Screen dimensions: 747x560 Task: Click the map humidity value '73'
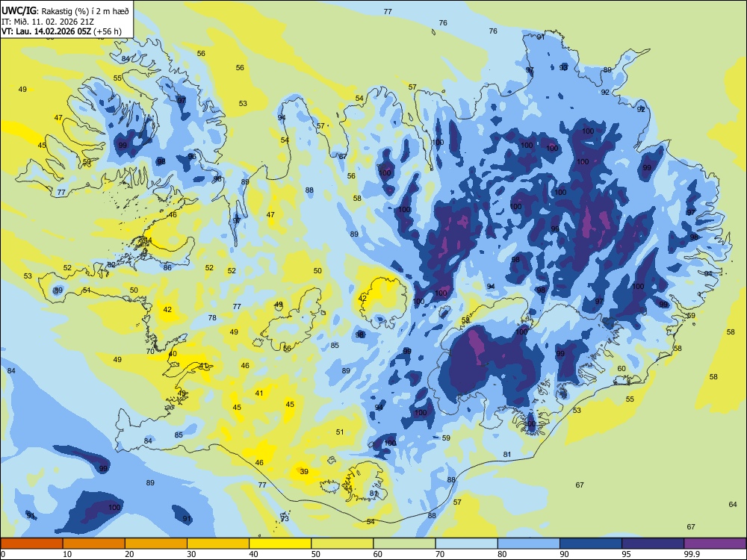285,519
